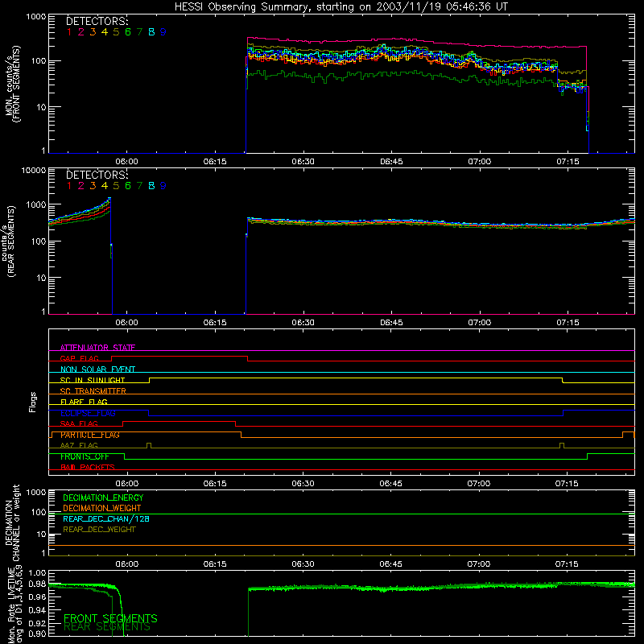The width and height of the screenshot is (644, 644).
Task: Click the FRONT SEGMENTS livetime legend label
Action: pos(110,618)
